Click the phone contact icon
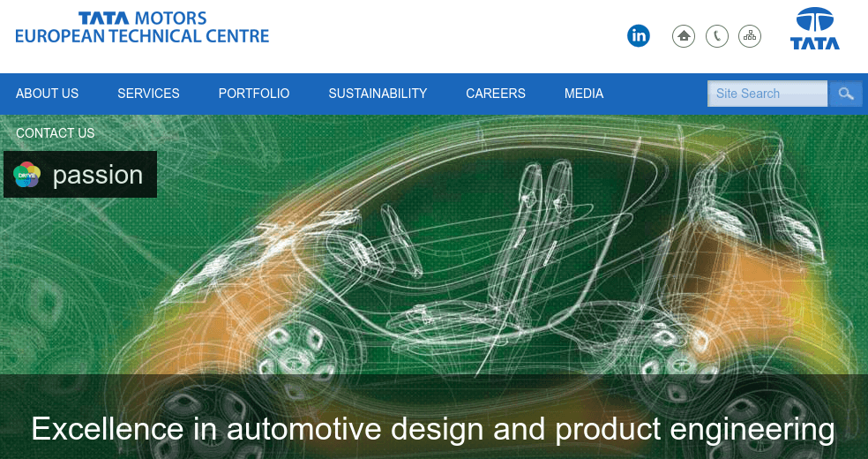 pos(717,36)
